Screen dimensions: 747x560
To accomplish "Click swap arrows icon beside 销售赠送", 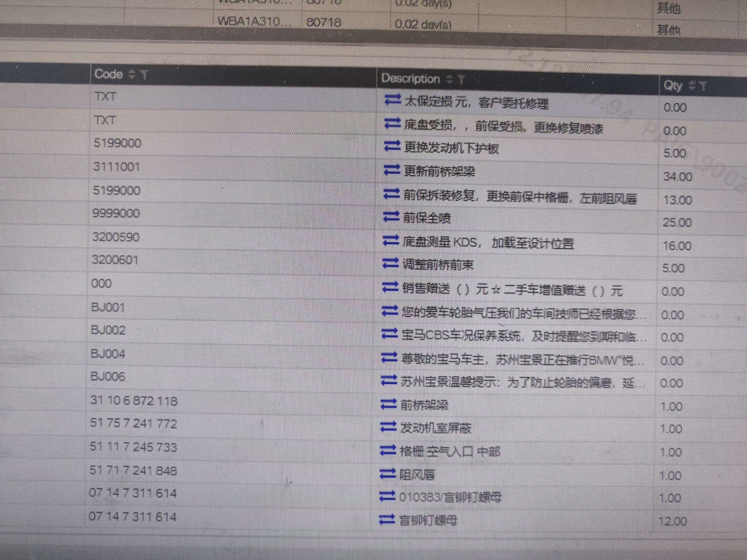I will [390, 287].
